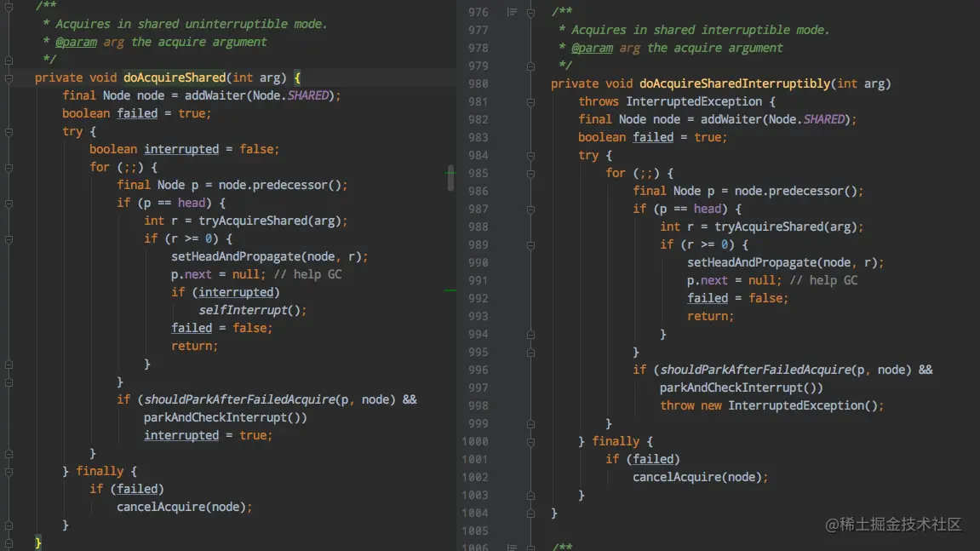Click 'Acquires in shared uninterruptible mode.' comment
This screenshot has height=551, width=980.
192,24
